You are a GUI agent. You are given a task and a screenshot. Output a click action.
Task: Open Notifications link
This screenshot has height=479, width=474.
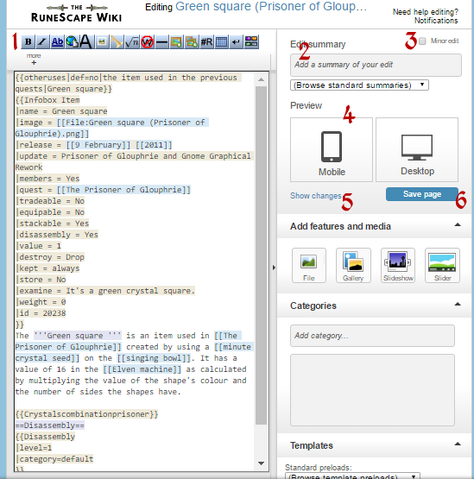pos(436,21)
